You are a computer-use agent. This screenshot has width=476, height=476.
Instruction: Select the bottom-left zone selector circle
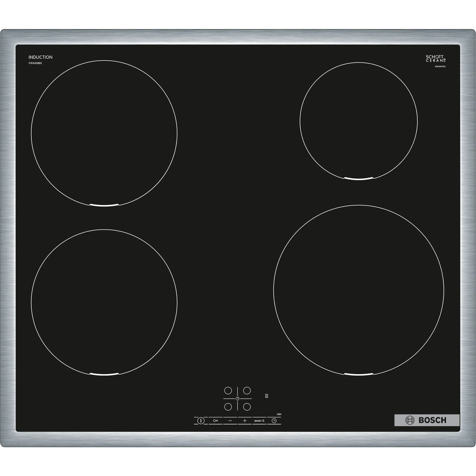[228, 407]
